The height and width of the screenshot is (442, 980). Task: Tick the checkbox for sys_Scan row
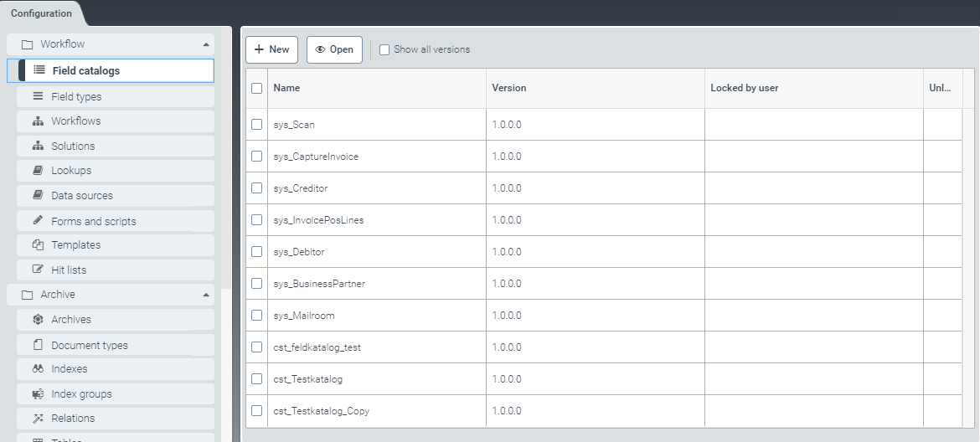pos(257,125)
